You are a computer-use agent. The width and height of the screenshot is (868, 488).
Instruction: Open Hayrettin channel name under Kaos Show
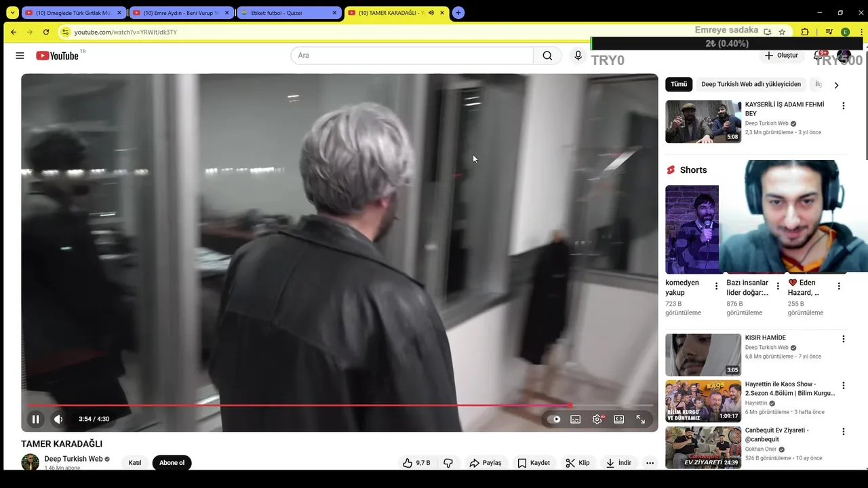756,403
